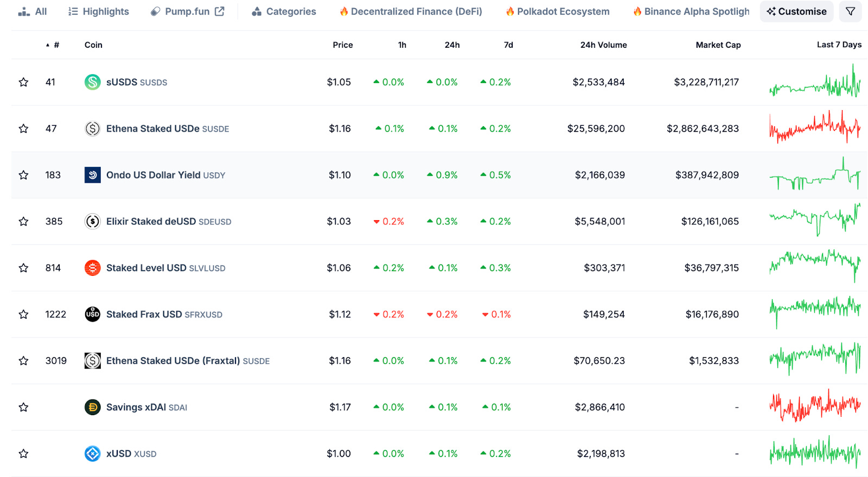This screenshot has width=868, height=477.
Task: Click the sUSDS green coin logo
Action: tap(93, 82)
